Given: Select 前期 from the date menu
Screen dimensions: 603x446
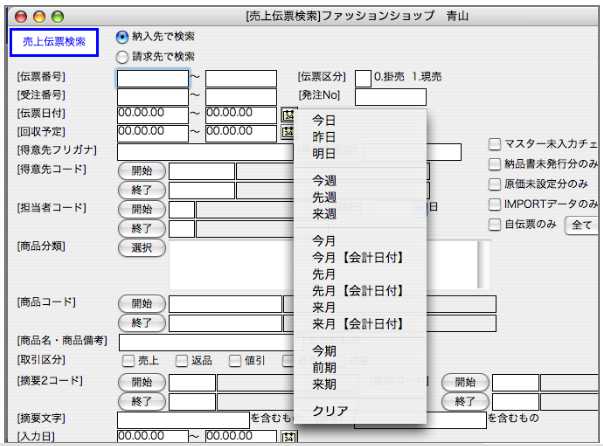Looking at the screenshot, I should pos(324,367).
